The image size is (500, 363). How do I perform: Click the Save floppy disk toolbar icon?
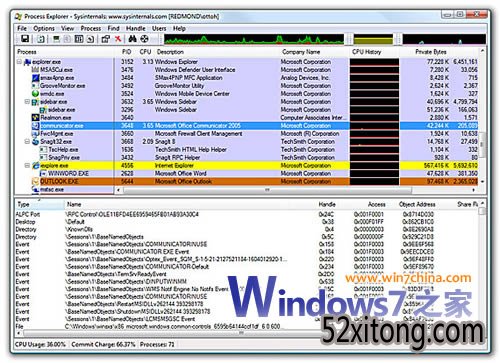click(25, 39)
